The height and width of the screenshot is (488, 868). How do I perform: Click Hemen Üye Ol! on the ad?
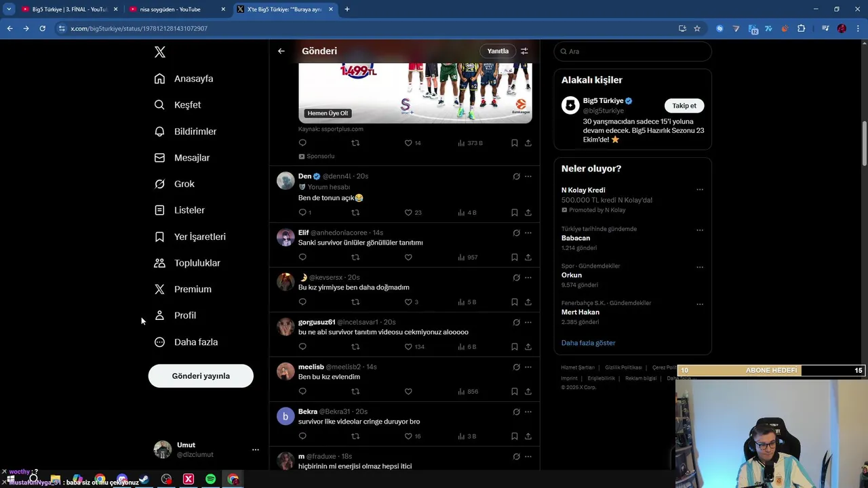pyautogui.click(x=328, y=113)
